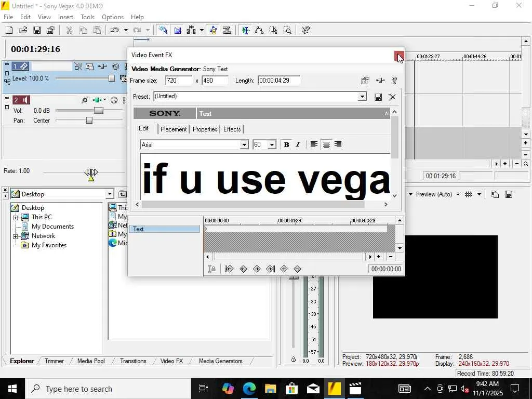532x399 pixels.
Task: Click the Paste clipboard icon
Action: (x=97, y=30)
